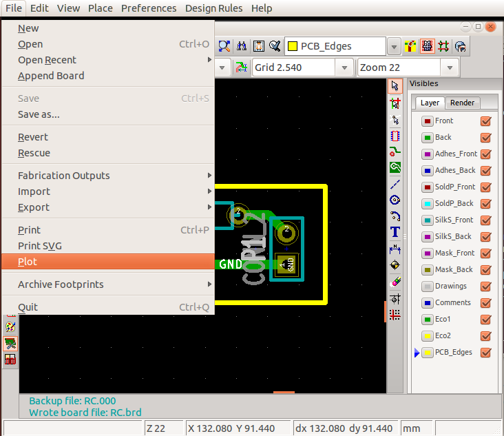
Task: Open the PCB_Edges layer selector dropdown arrow
Action: click(x=394, y=47)
